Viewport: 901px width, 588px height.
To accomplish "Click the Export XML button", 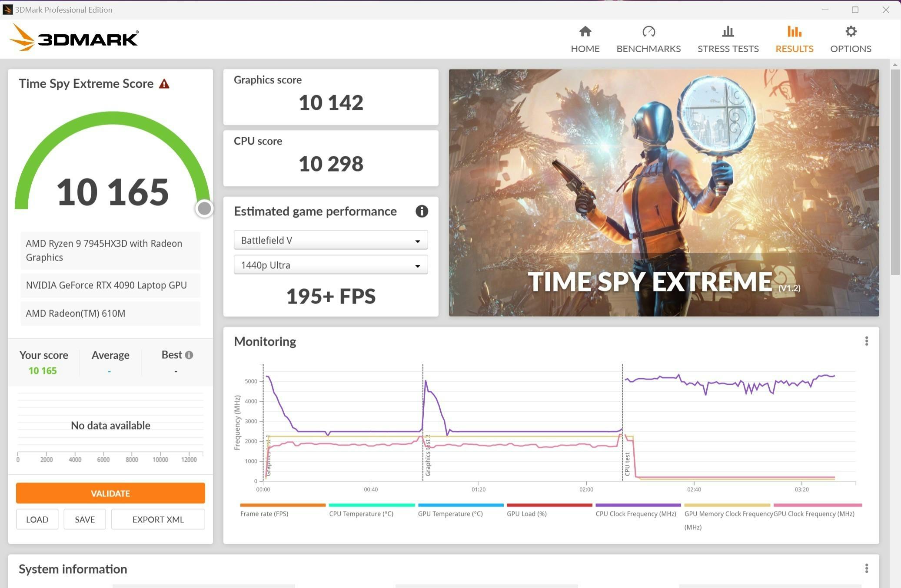I will click(158, 519).
